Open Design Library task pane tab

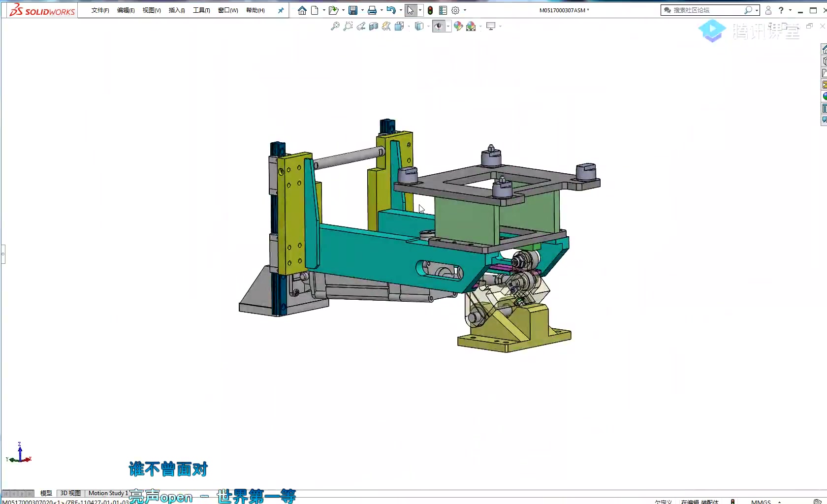(824, 61)
